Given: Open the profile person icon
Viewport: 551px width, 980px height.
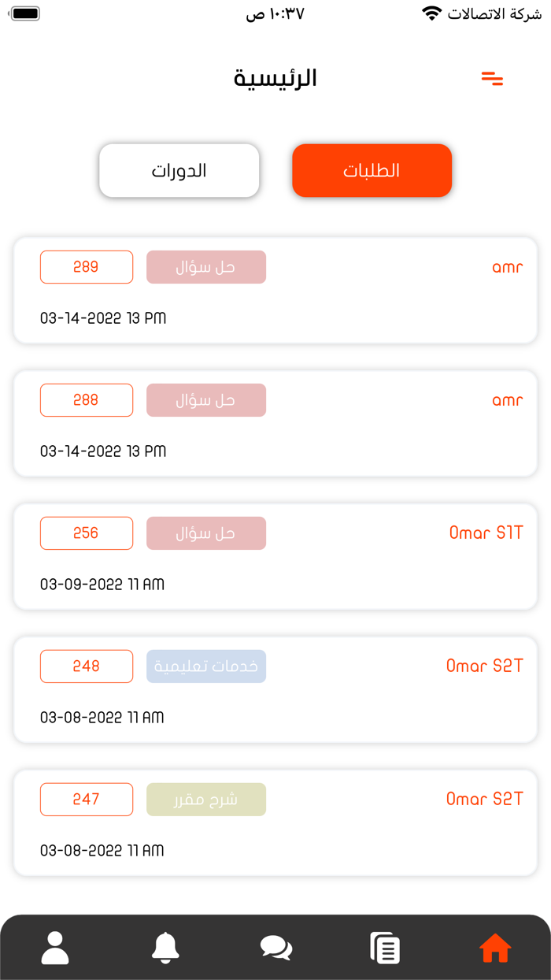Looking at the screenshot, I should 55,948.
